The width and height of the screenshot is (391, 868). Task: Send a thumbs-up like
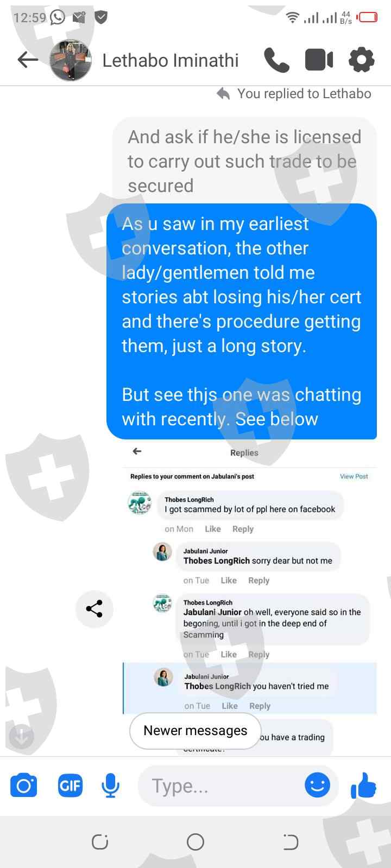363,785
